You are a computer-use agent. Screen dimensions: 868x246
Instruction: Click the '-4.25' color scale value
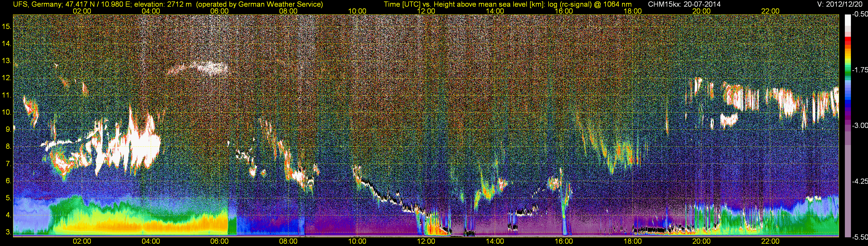[860, 181]
